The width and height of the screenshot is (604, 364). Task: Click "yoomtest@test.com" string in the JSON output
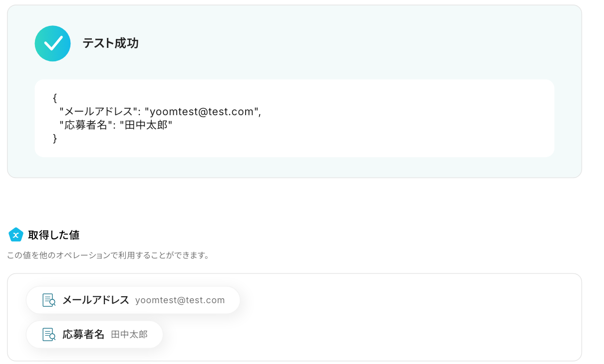coord(203,112)
